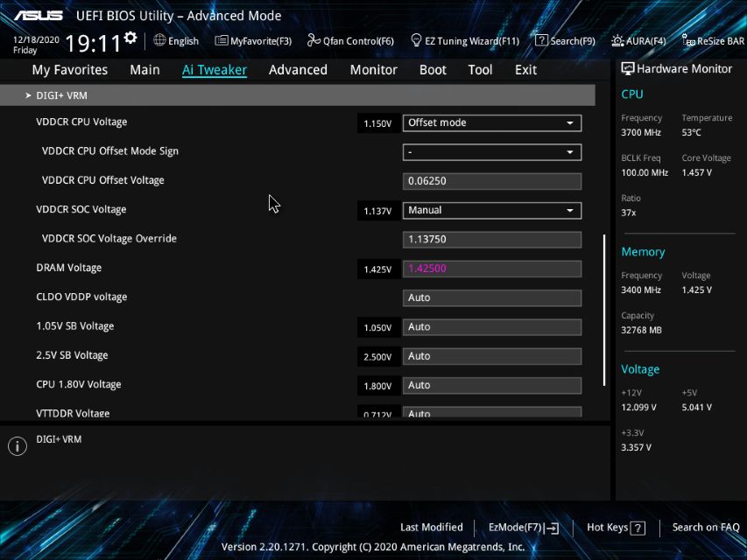Open VDDCR CPU Offset Mode Sign dropdown
Screen dimensions: 747x560
click(491, 152)
